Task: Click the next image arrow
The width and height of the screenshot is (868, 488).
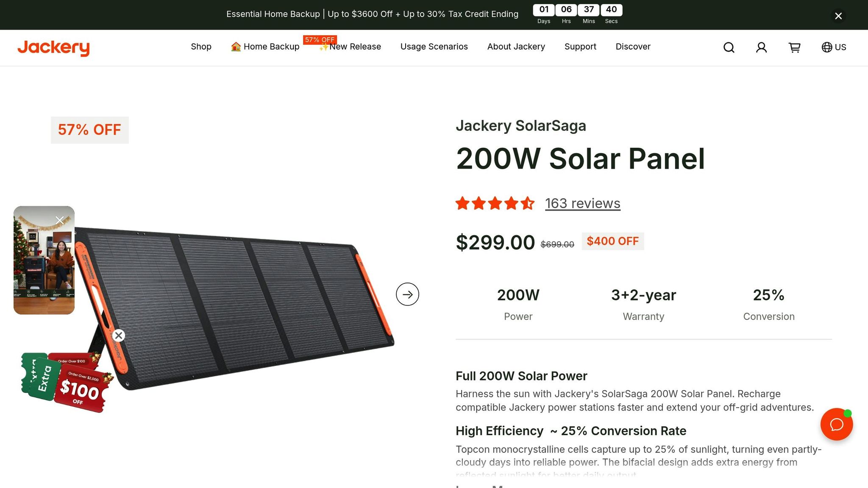Action: point(407,294)
